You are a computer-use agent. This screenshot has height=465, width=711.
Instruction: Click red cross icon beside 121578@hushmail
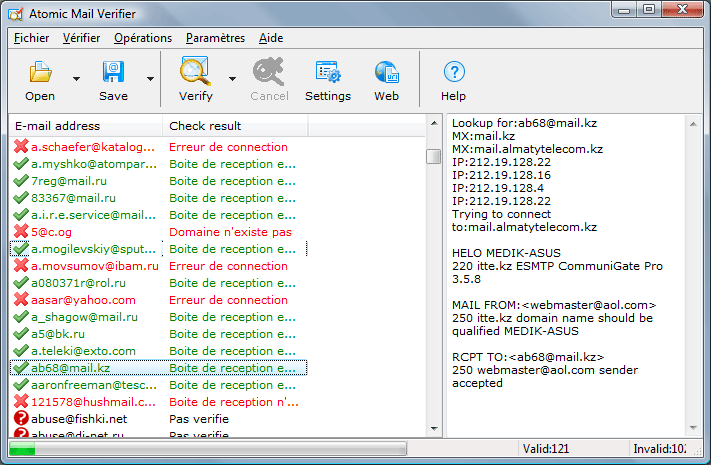click(x=21, y=401)
